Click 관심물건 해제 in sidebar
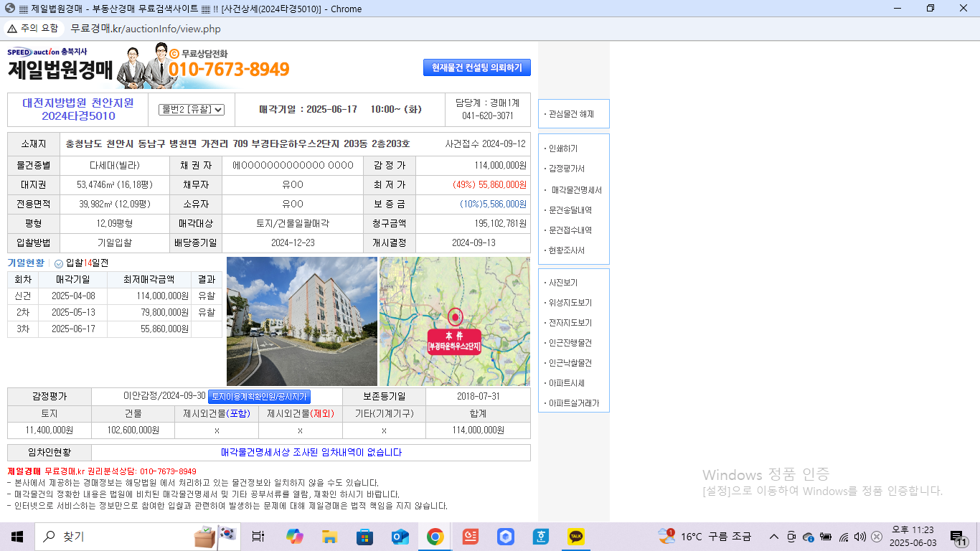Viewport: 980px width, 551px height. point(571,114)
